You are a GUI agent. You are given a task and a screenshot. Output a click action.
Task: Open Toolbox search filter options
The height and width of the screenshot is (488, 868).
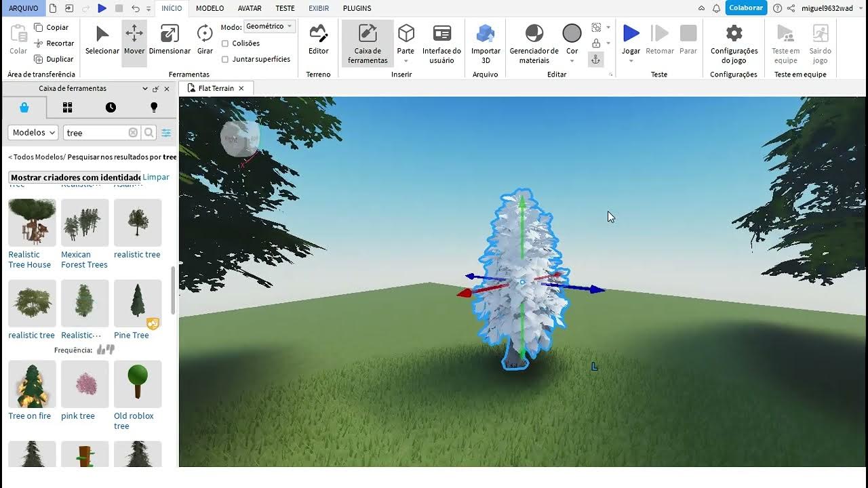tap(166, 133)
